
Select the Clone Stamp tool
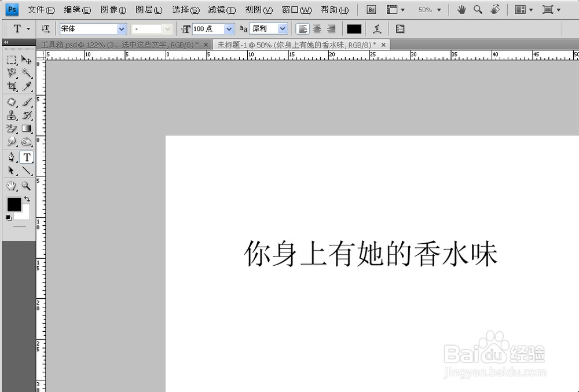click(x=12, y=115)
